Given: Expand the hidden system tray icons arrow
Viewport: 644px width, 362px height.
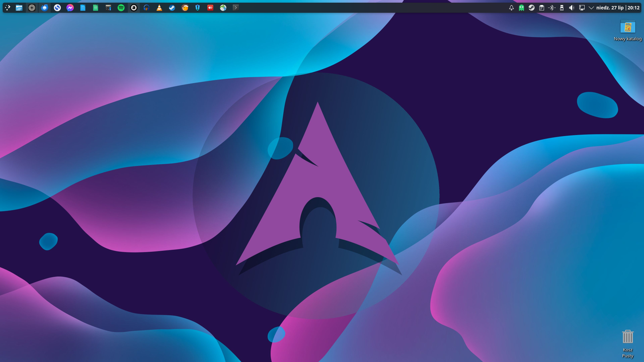Looking at the screenshot, I should pyautogui.click(x=591, y=8).
